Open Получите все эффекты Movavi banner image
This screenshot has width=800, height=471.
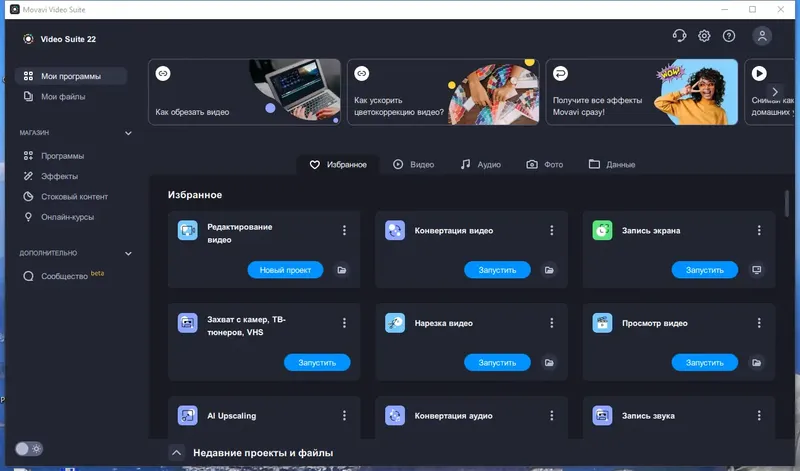click(697, 92)
